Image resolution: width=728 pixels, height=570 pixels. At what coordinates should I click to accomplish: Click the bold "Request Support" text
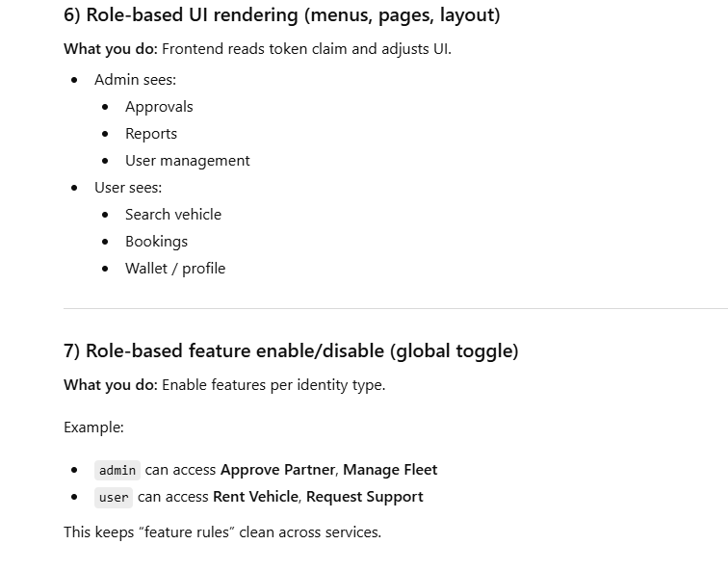click(x=364, y=497)
